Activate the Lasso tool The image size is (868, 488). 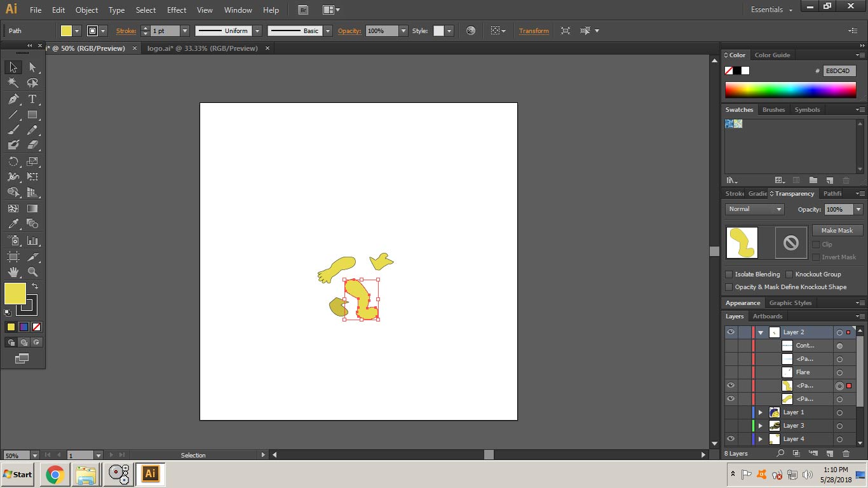(32, 83)
